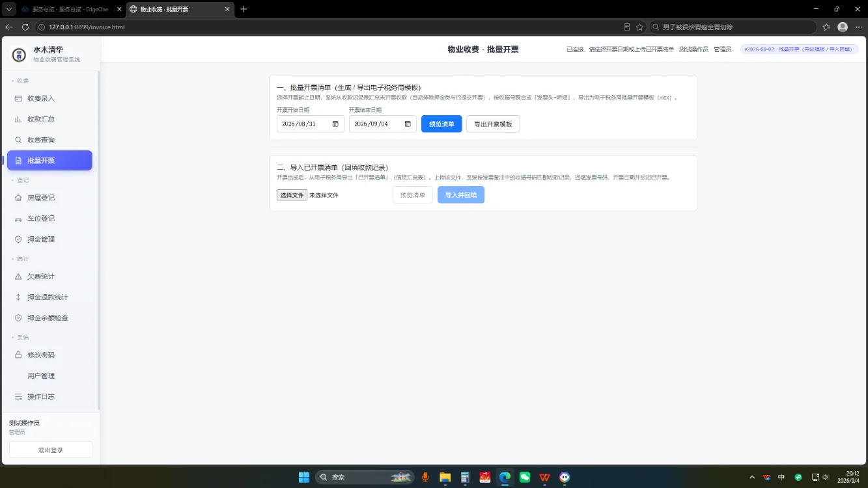
Task: Click the 开票开始日期 date field
Action: [x=311, y=124]
